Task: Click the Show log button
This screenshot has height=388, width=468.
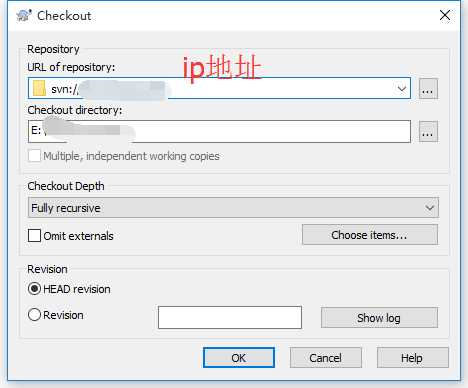Action: [379, 318]
